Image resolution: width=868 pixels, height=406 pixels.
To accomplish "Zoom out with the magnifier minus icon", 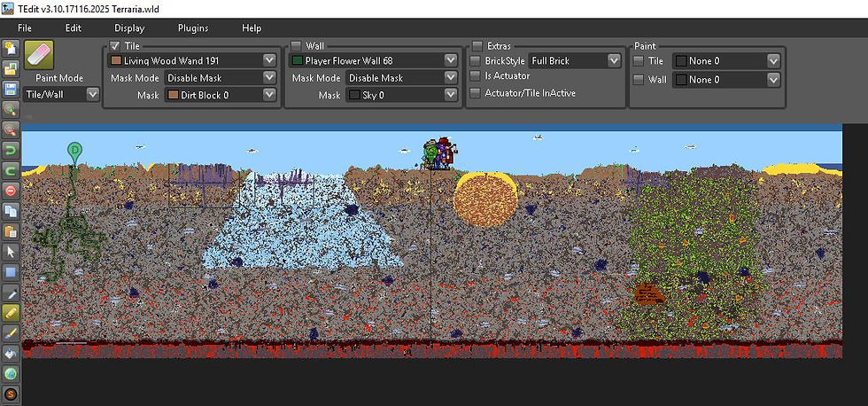I will click(x=11, y=130).
